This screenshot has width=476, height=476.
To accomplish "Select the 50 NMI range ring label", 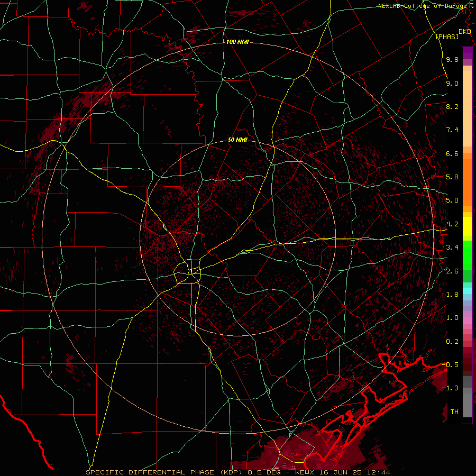I will (237, 140).
